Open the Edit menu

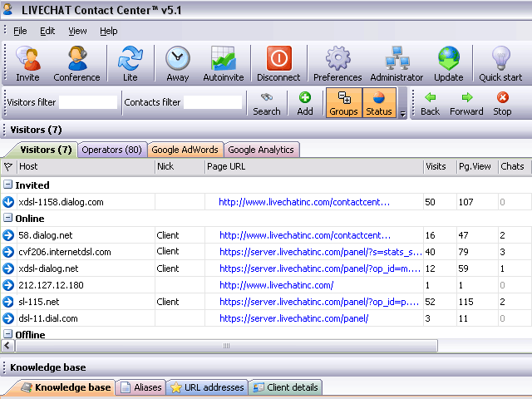coord(47,31)
